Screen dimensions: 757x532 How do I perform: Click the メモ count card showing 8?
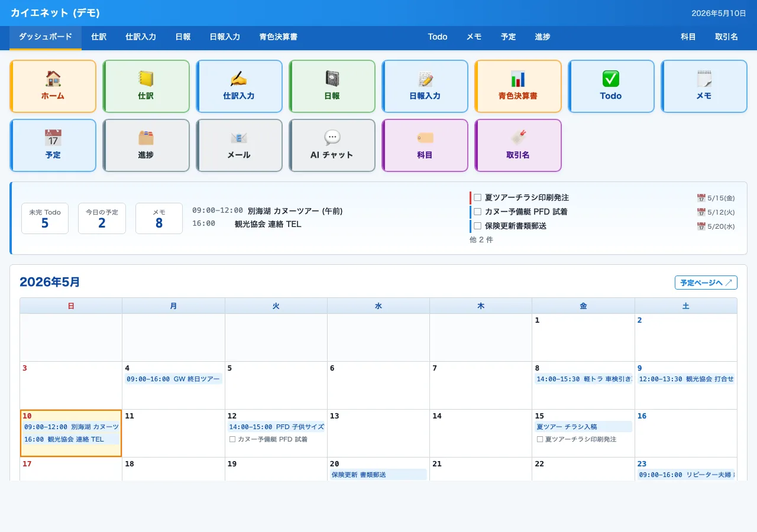159,219
